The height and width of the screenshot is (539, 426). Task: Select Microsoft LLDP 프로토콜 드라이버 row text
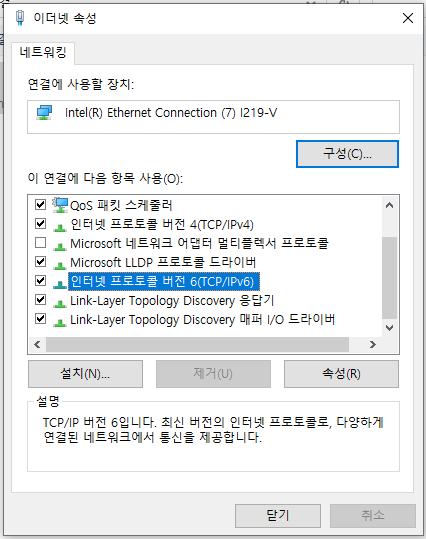(x=163, y=263)
